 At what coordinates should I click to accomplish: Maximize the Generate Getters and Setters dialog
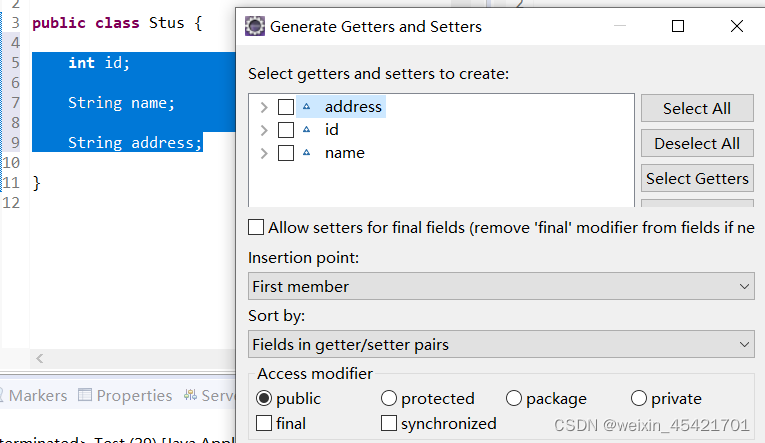(x=678, y=27)
